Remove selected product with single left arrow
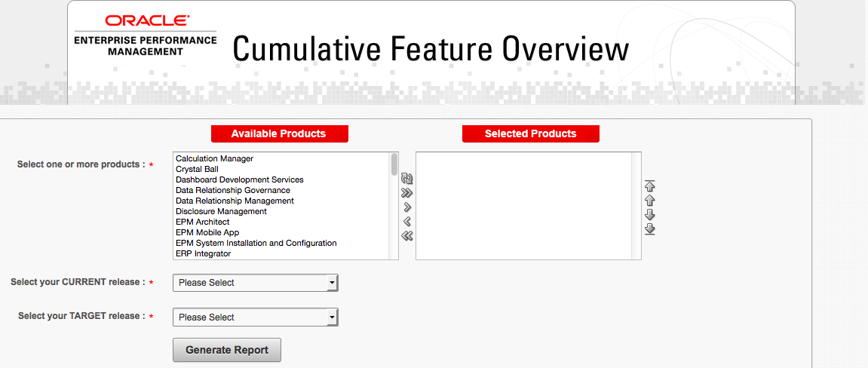This screenshot has width=868, height=368. click(x=407, y=222)
